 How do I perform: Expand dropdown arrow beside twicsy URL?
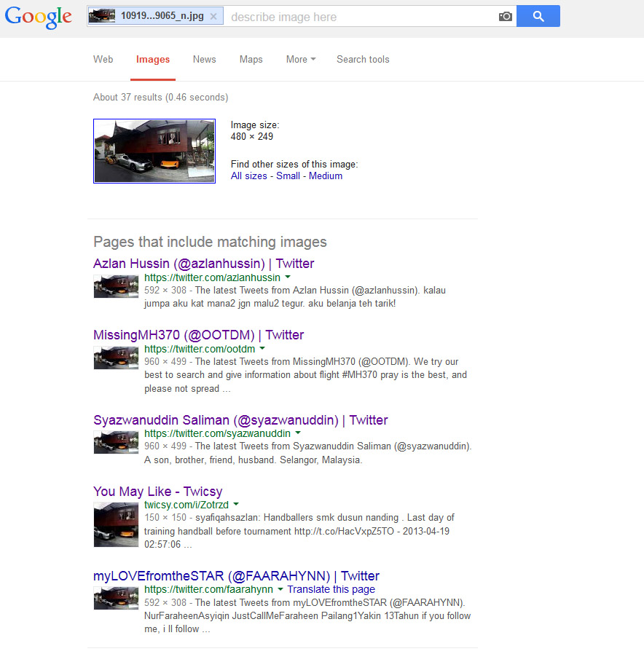click(236, 504)
